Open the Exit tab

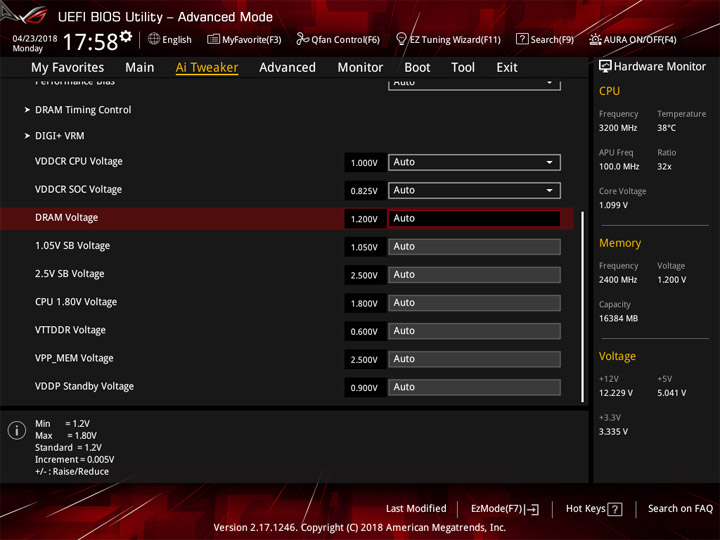[x=507, y=68]
